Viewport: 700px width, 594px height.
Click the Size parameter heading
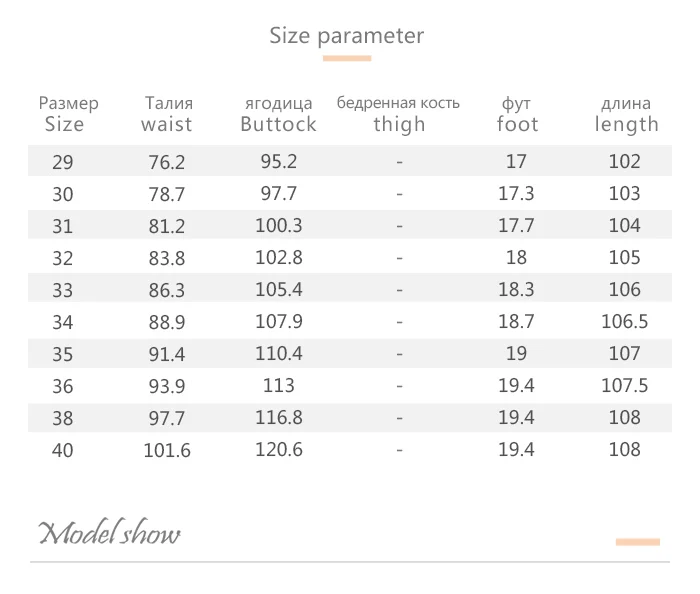coord(346,37)
